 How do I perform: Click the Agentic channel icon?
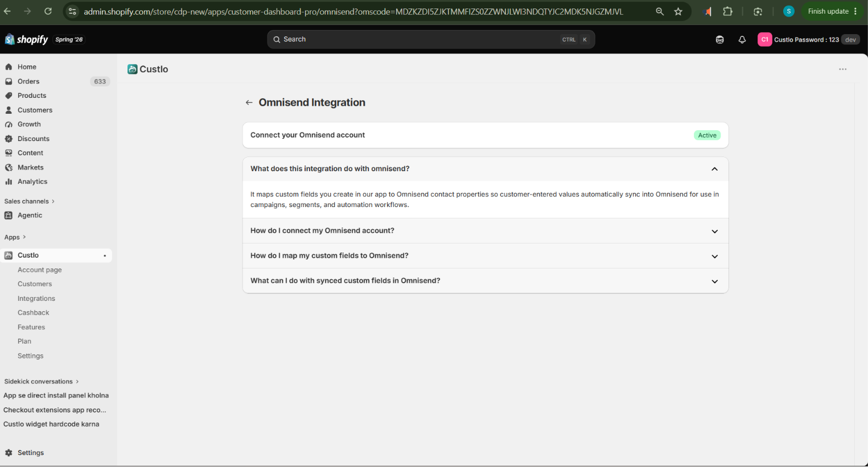pos(9,216)
